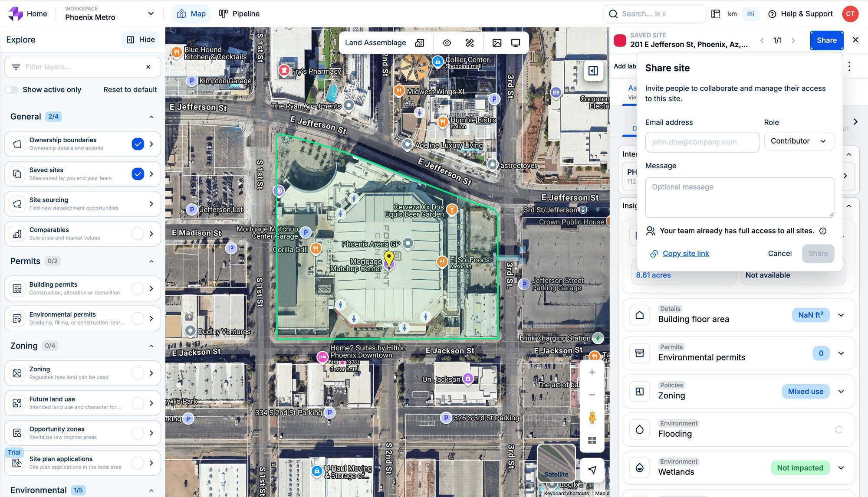The height and width of the screenshot is (497, 868).
Task: Click the monitor display icon in map toolbar
Action: (516, 43)
